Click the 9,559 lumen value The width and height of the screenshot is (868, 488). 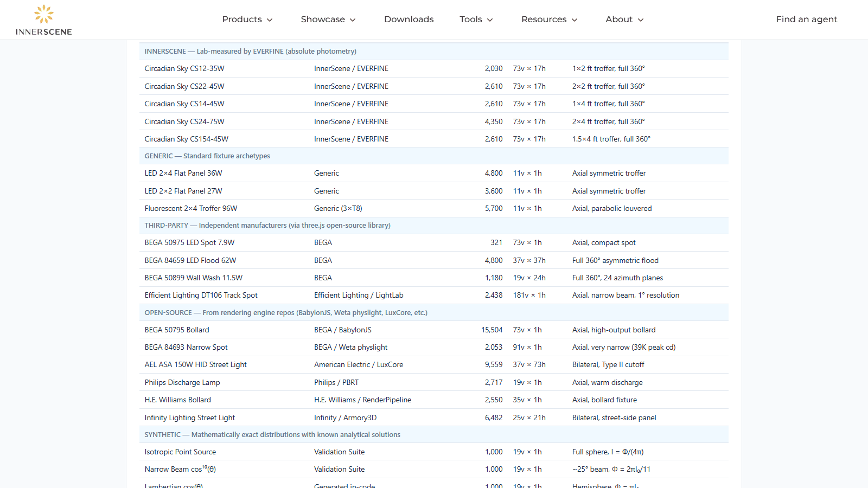click(494, 364)
